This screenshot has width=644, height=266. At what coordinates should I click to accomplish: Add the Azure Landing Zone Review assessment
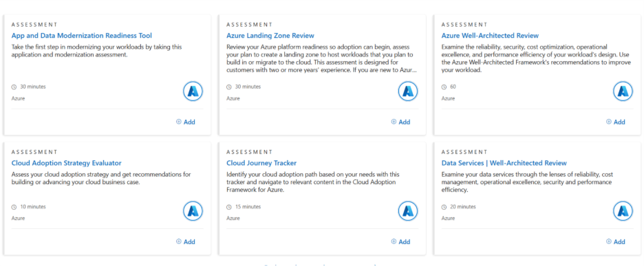pos(400,122)
